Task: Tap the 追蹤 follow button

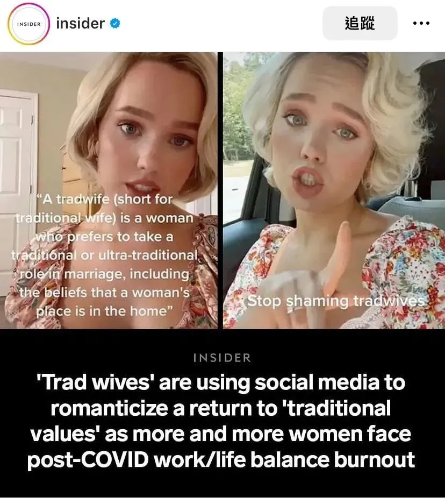Action: (360, 23)
